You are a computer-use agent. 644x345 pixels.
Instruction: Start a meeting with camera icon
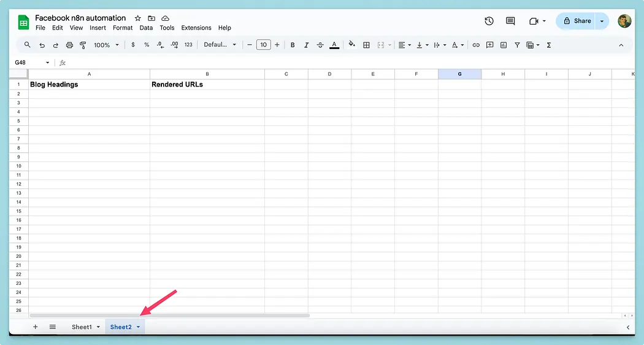point(534,21)
